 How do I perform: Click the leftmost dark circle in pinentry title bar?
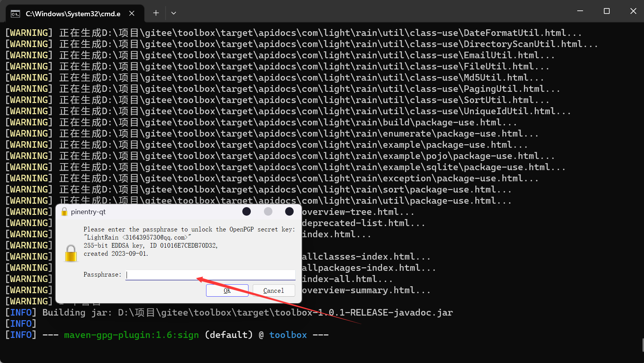(x=247, y=211)
